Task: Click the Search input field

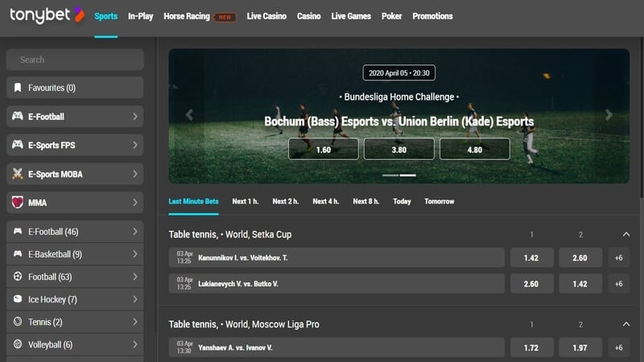Action: (75, 60)
